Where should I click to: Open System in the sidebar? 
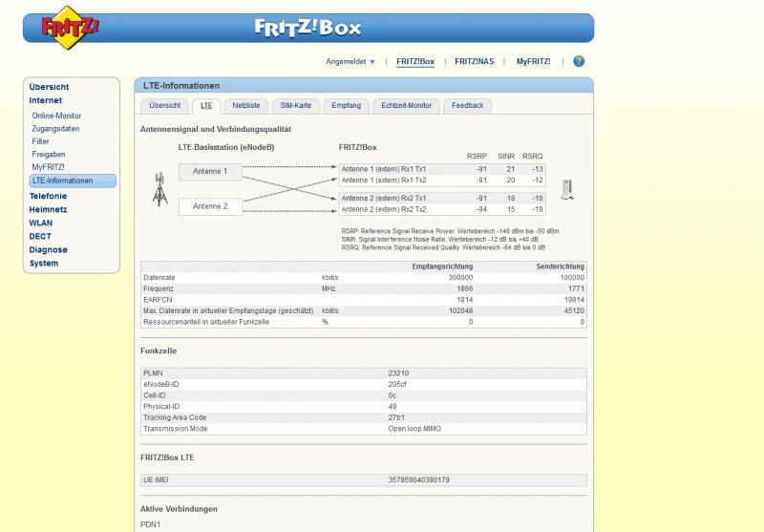43,263
